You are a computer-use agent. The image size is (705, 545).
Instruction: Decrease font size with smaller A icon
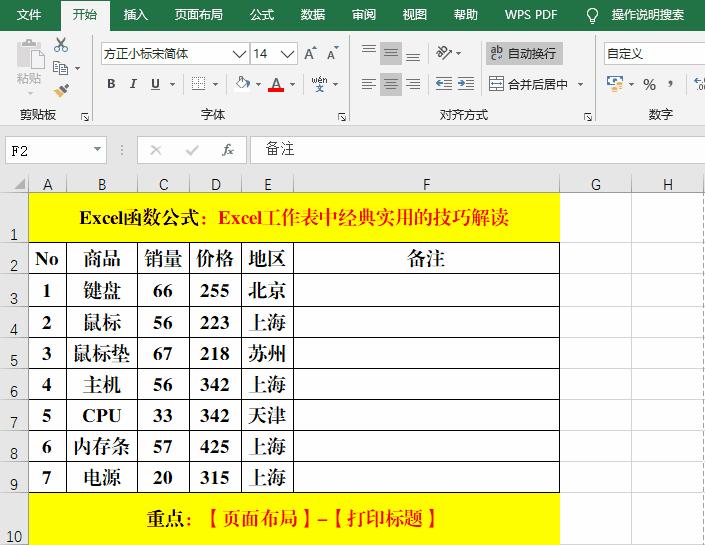333,54
